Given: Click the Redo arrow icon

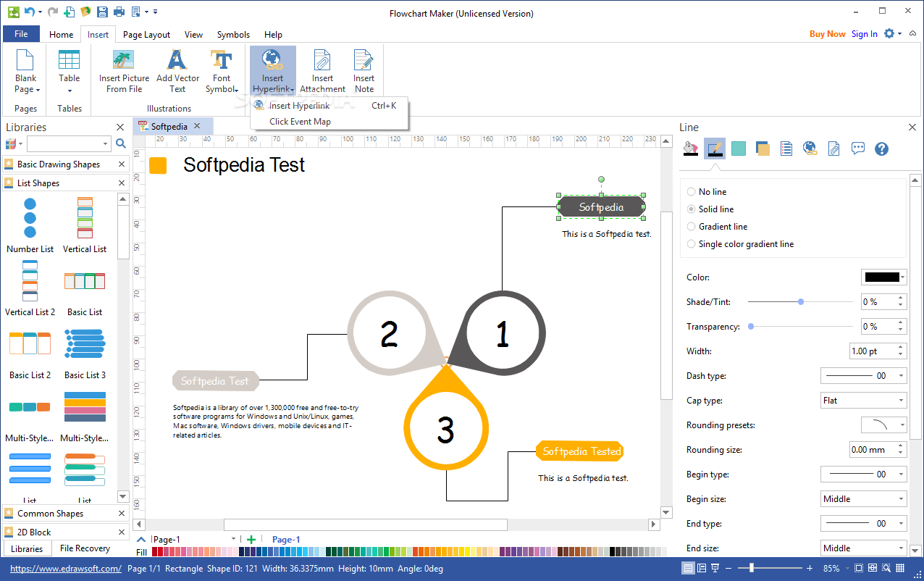Looking at the screenshot, I should 52,12.
